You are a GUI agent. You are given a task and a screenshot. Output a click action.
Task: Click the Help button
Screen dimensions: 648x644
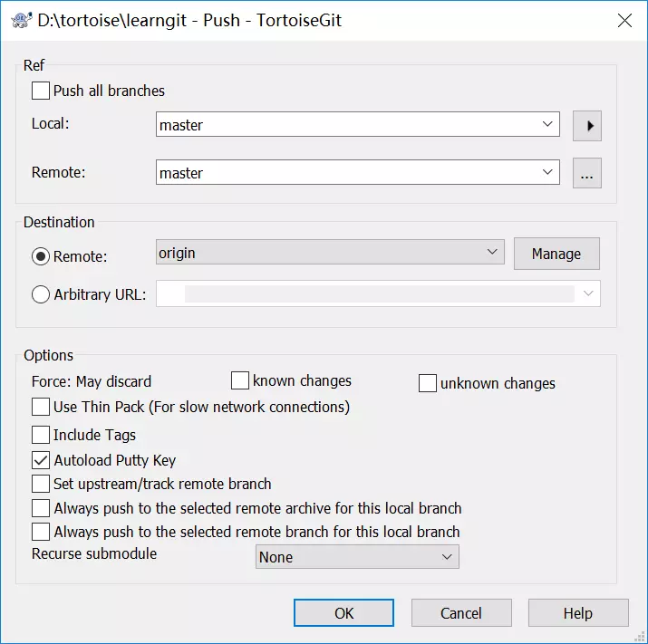click(x=578, y=613)
